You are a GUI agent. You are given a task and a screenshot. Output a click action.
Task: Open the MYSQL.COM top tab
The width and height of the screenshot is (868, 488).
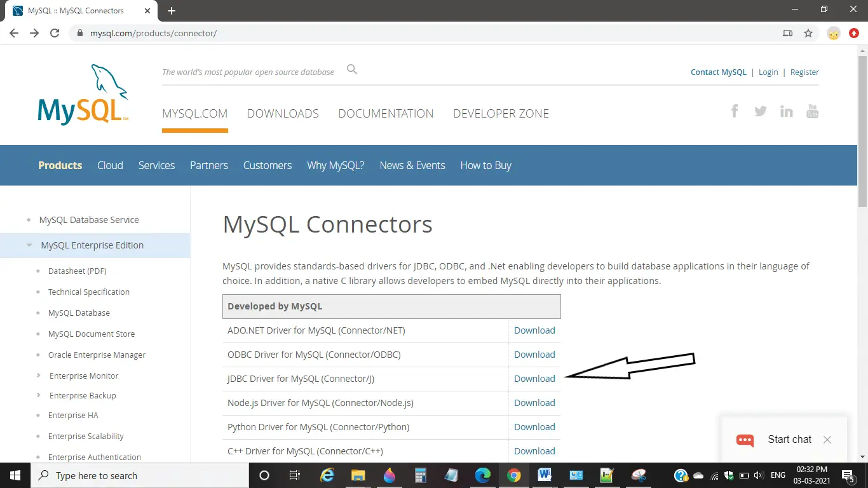point(195,114)
